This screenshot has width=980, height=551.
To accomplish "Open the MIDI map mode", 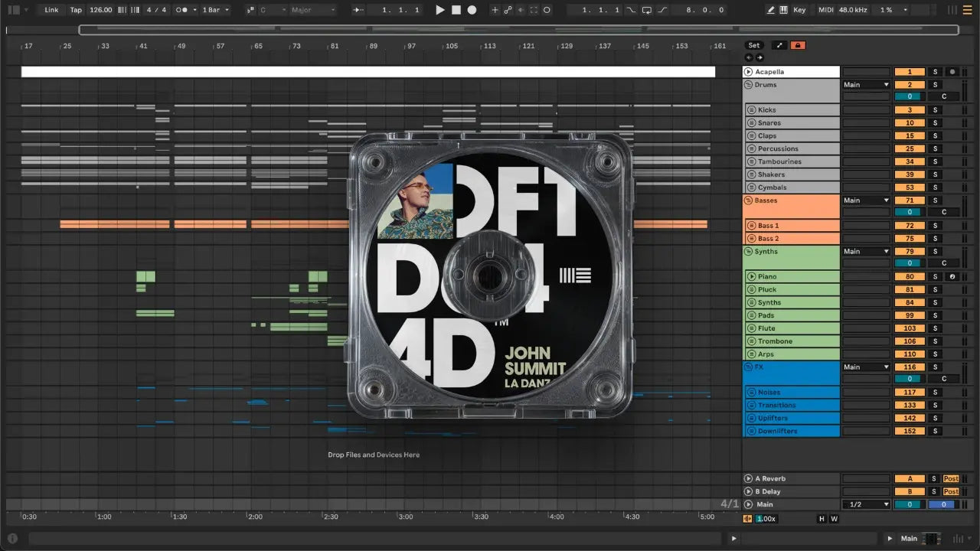I will coord(825,10).
